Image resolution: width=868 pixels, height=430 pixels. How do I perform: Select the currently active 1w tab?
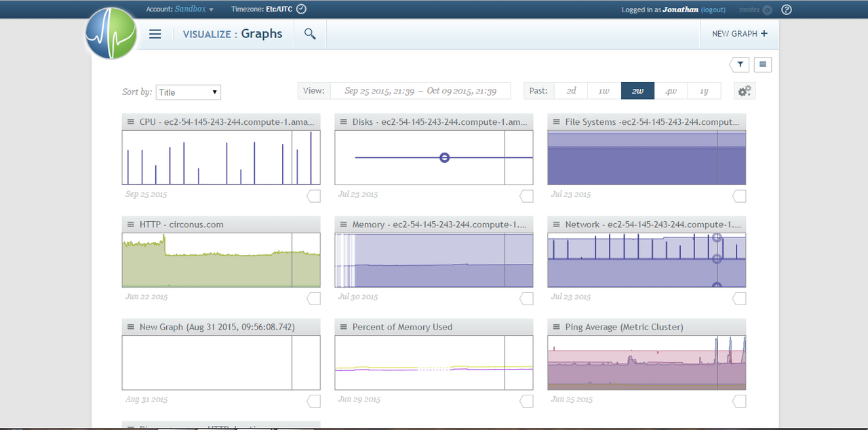point(604,90)
